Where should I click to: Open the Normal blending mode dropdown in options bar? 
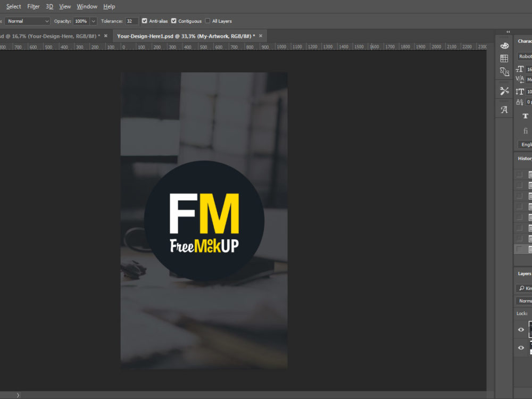click(x=27, y=21)
